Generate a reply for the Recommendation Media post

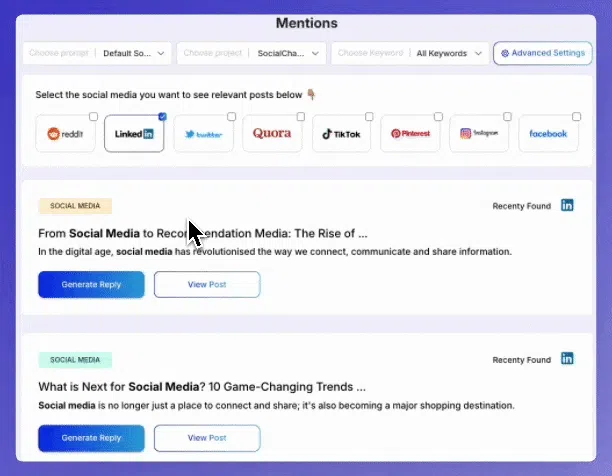[91, 284]
